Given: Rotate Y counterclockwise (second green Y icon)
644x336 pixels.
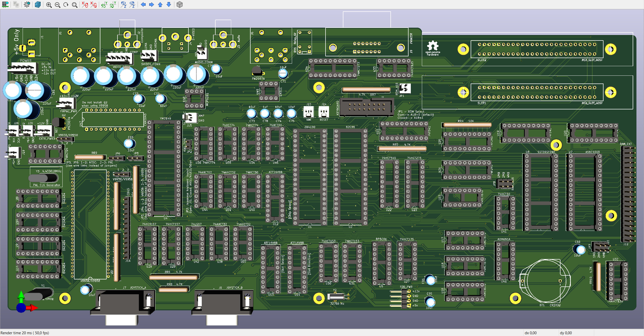Looking at the screenshot, I should 113,5.
